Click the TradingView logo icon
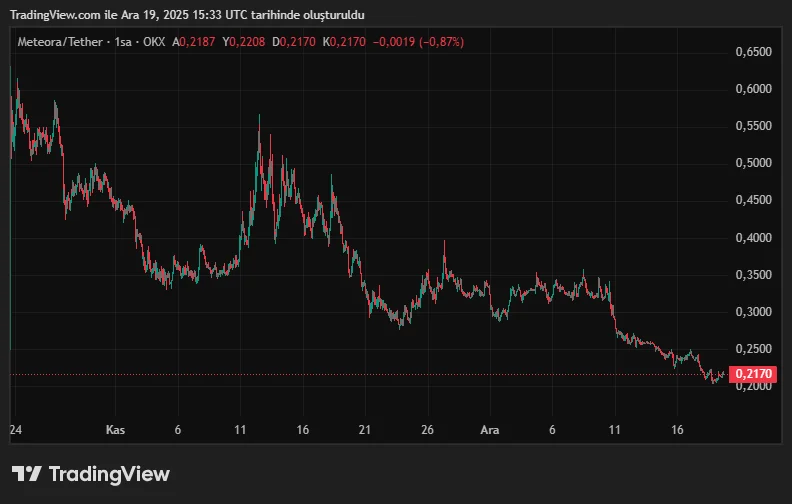This screenshot has height=504, width=792. 27,474
